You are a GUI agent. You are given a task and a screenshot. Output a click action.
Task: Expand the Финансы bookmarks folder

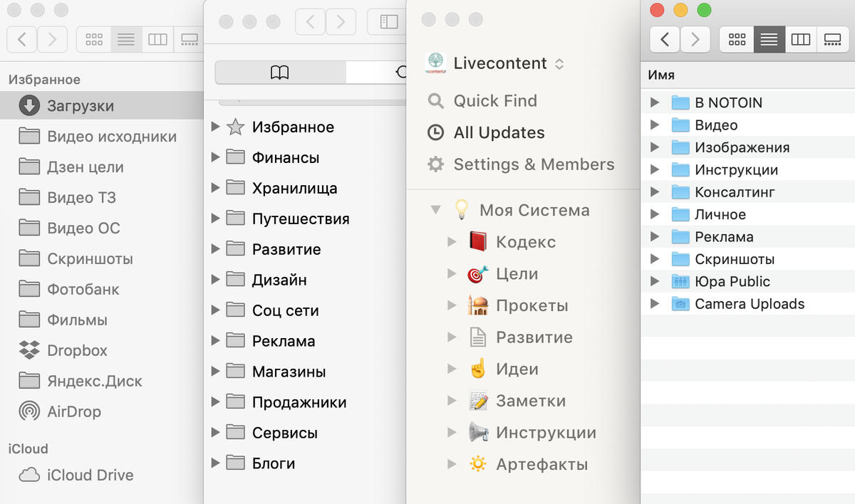pos(216,158)
